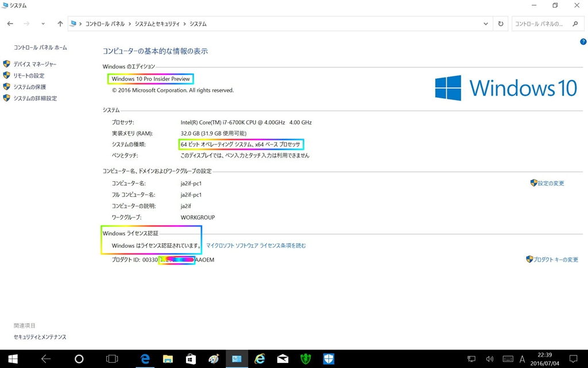
Task: Open File Explorer from taskbar
Action: coord(168,359)
